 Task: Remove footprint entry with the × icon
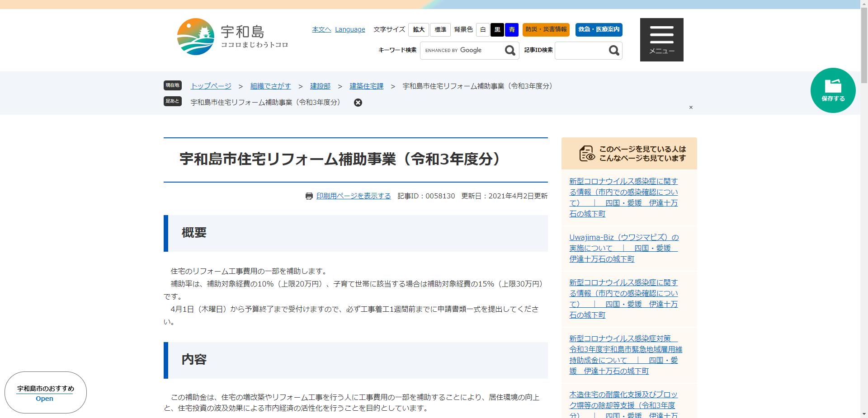click(358, 103)
